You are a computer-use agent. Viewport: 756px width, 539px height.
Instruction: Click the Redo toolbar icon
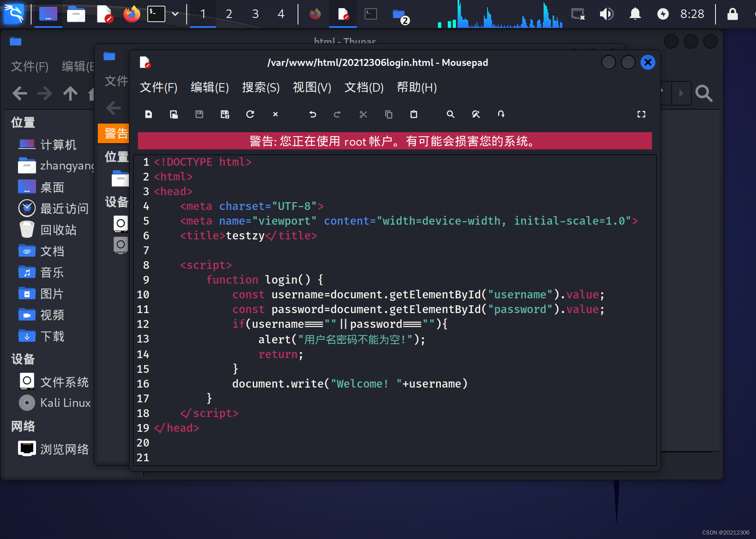[x=337, y=114]
